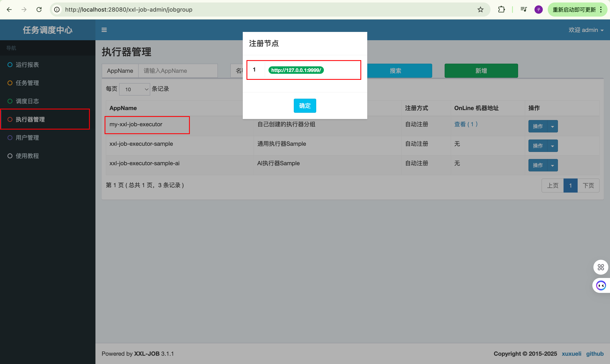Open the 用户管理 sidebar menu
Image resolution: width=610 pixels, height=364 pixels.
(48, 138)
